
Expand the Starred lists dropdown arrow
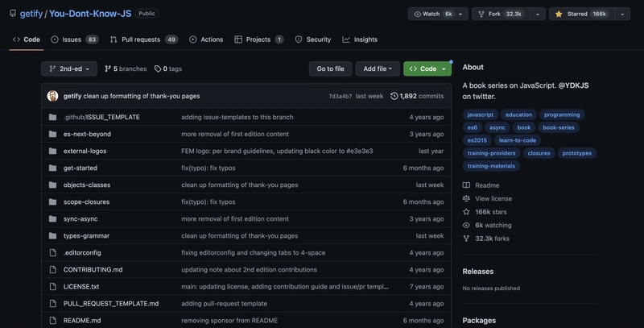[x=622, y=14]
